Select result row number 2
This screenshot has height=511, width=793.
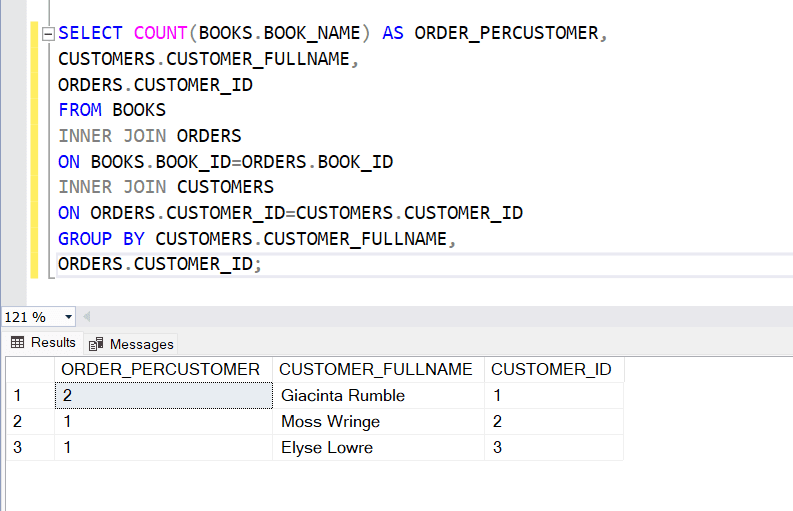pos(30,421)
